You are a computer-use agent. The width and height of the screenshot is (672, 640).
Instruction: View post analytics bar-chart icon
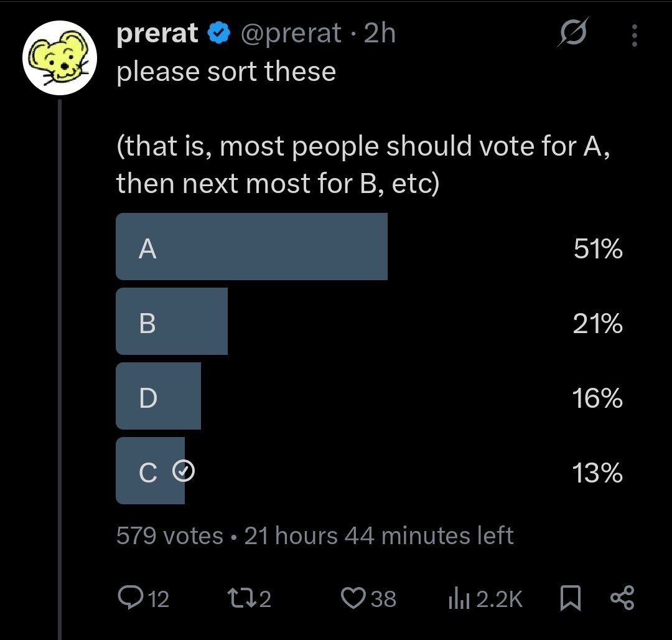pos(459,598)
